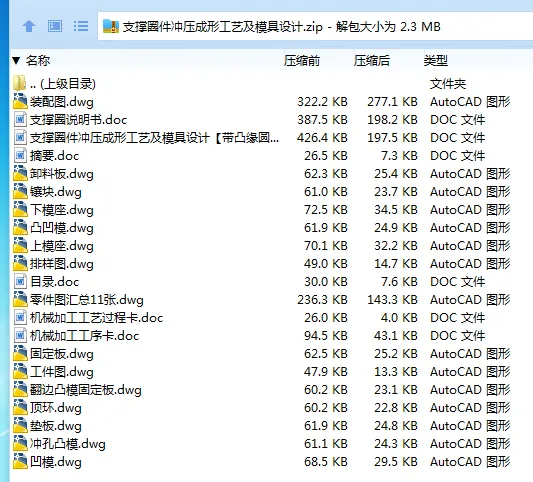Viewport: 533px width, 482px height.
Task: Sort by 类型 column header
Action: [435, 61]
